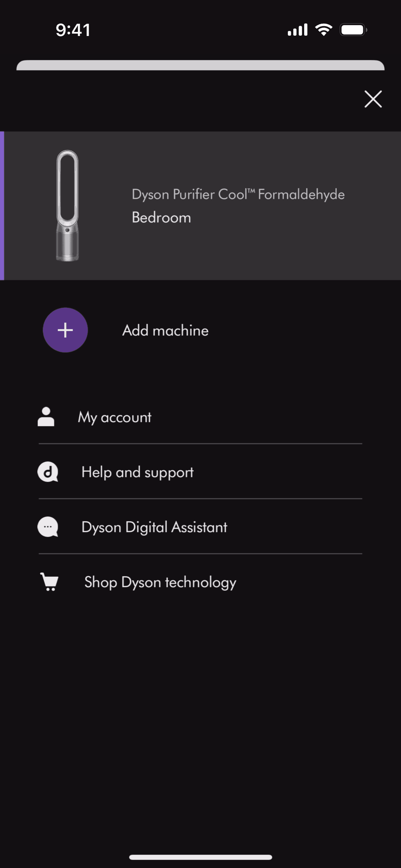Select Dyson Purifier Cool Formaldehyde machine name
The height and width of the screenshot is (868, 401).
click(x=238, y=194)
